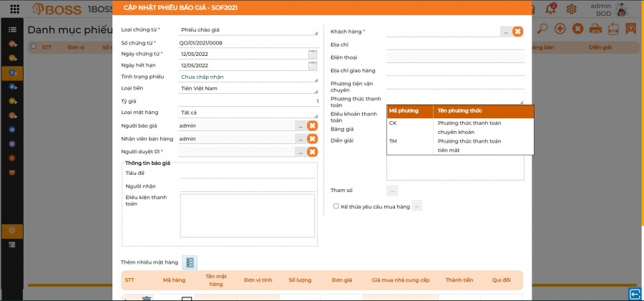This screenshot has width=644, height=301.
Task: Click the Người duyệt 01 lookup ellipsis button
Action: coord(301,152)
